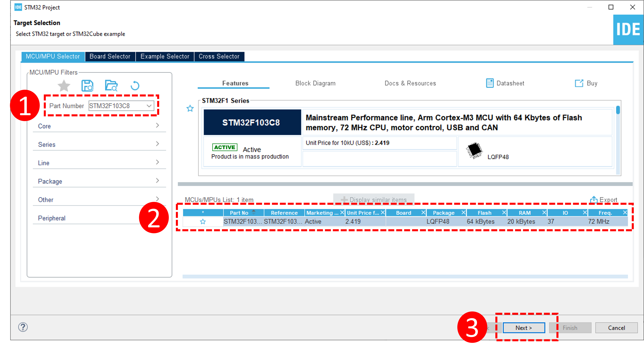
Task: Switch to the MCU/MPU Selector tab
Action: point(53,56)
